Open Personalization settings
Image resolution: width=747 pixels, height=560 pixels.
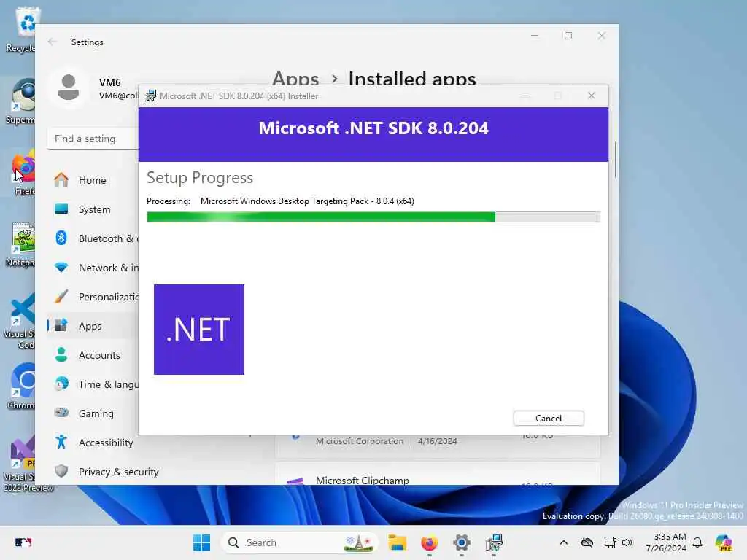93,297
